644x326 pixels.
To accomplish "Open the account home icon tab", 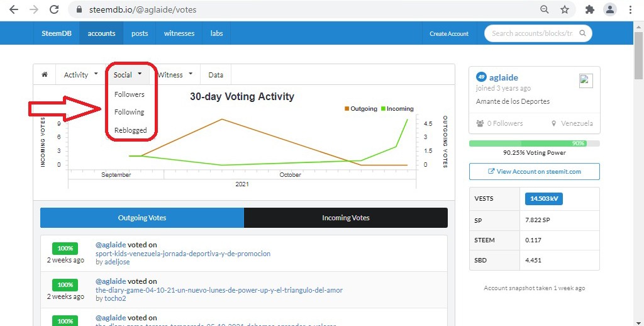I will [x=45, y=74].
